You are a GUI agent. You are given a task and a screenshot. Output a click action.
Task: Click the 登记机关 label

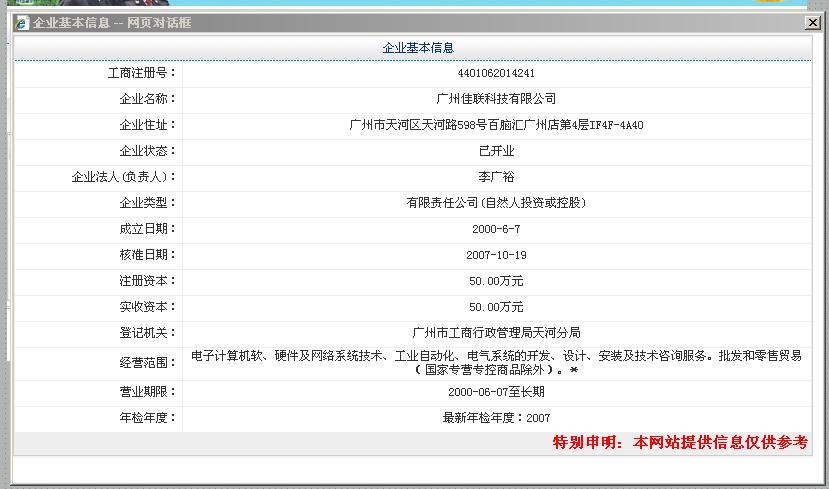pos(148,333)
